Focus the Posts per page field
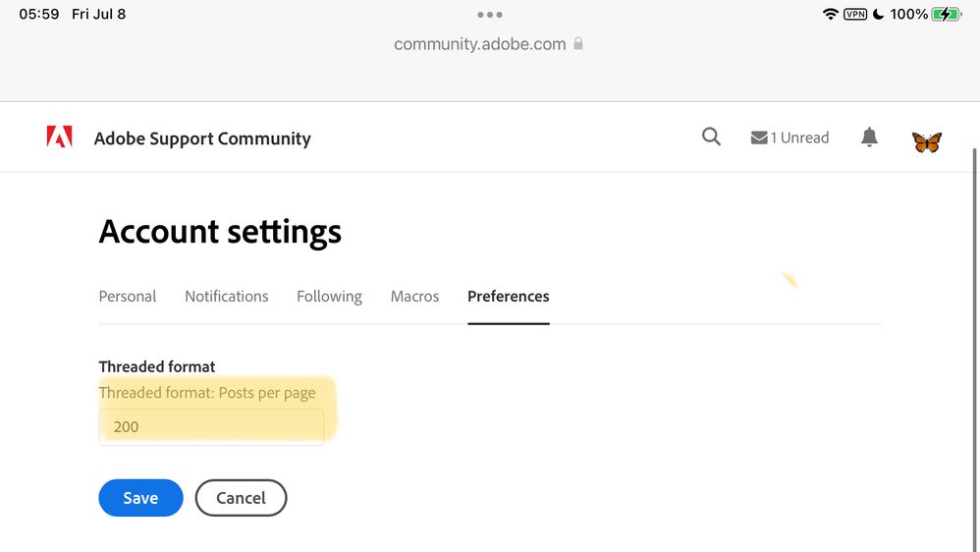Screen dimensions: 980x552 pos(211,427)
